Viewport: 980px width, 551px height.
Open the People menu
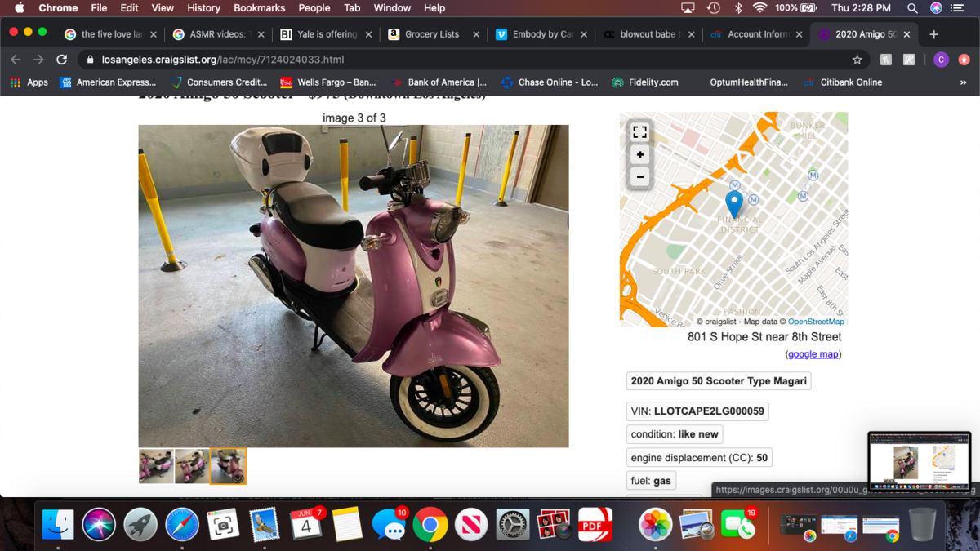tap(314, 8)
